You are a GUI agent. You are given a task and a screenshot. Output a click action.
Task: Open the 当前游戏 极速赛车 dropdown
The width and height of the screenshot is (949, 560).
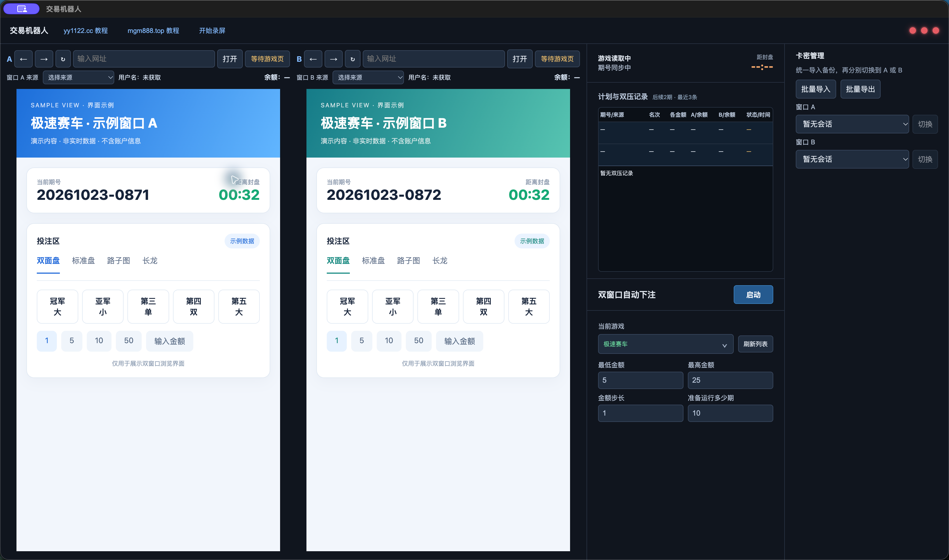[x=666, y=344]
